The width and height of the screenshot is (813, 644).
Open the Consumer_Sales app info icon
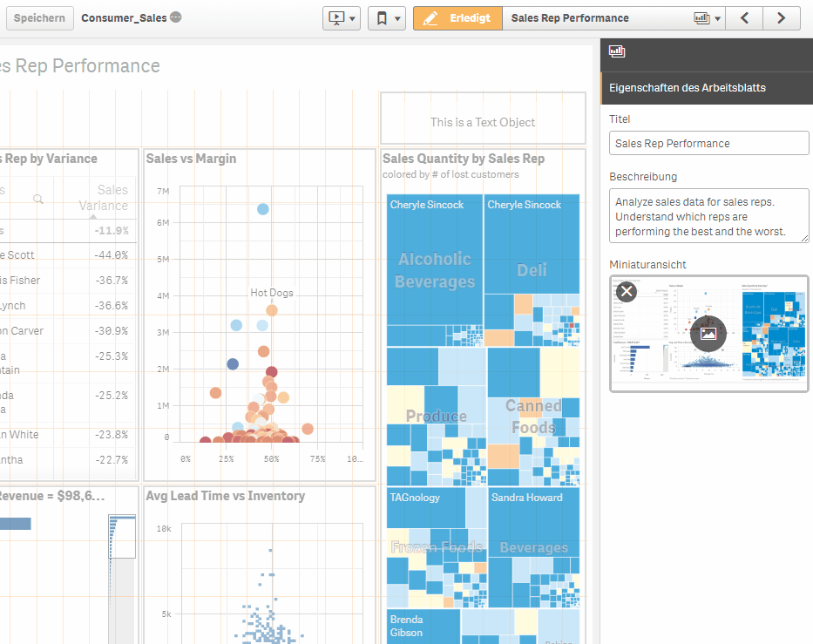176,17
